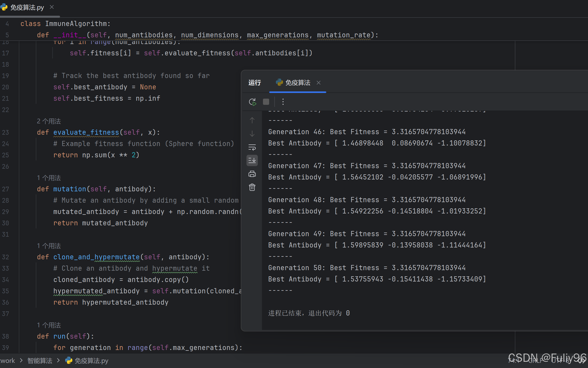Click the work breadcrumb item
Image resolution: width=588 pixels, height=368 pixels.
point(7,361)
